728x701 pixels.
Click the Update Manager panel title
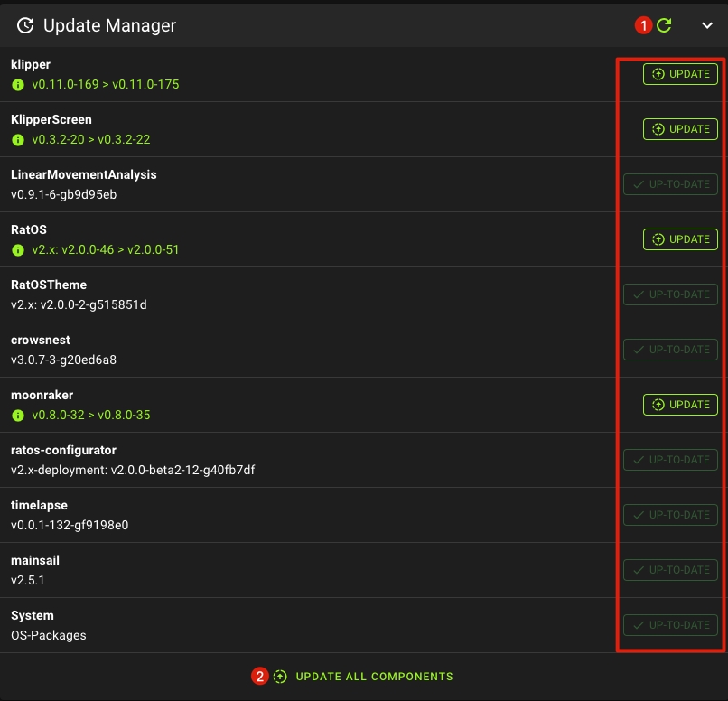(x=109, y=26)
